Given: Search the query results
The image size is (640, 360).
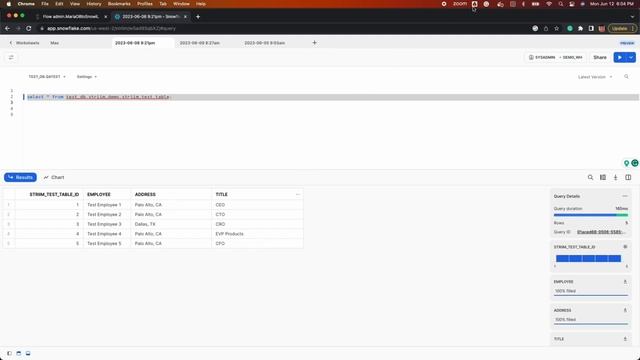Looking at the screenshot, I should click(590, 177).
